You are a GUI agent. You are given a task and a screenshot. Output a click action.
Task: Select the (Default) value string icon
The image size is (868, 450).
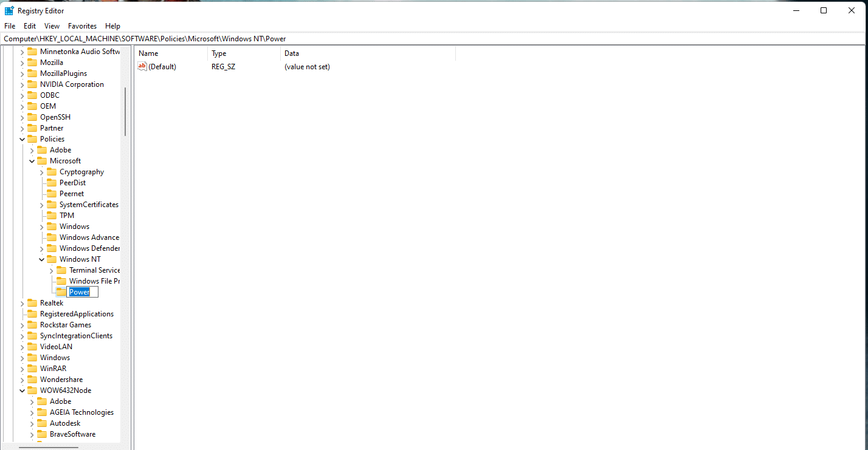click(142, 67)
